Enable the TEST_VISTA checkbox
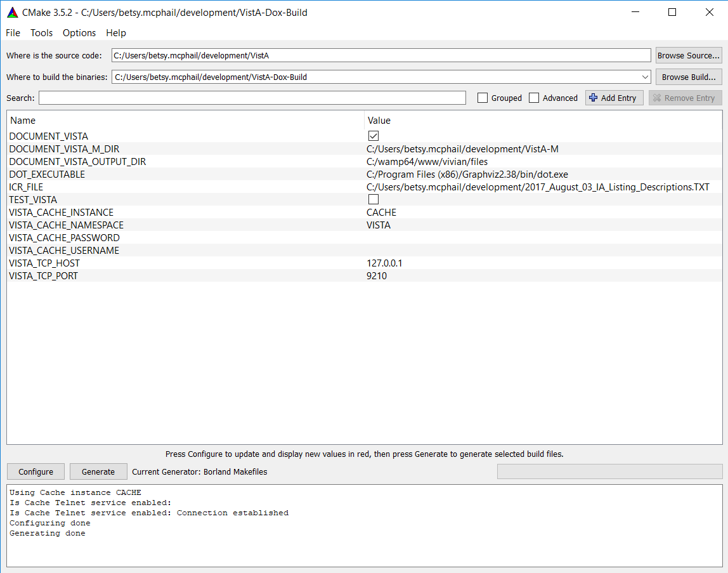 click(374, 199)
